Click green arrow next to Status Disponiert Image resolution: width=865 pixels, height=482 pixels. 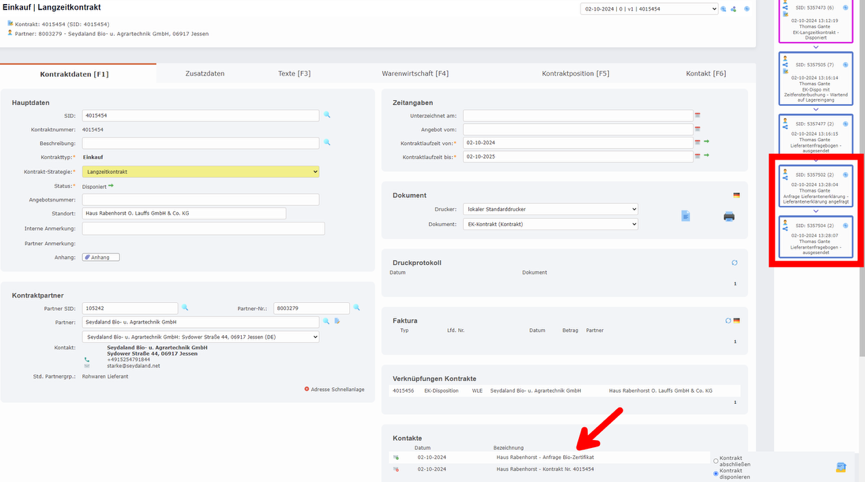[111, 186]
